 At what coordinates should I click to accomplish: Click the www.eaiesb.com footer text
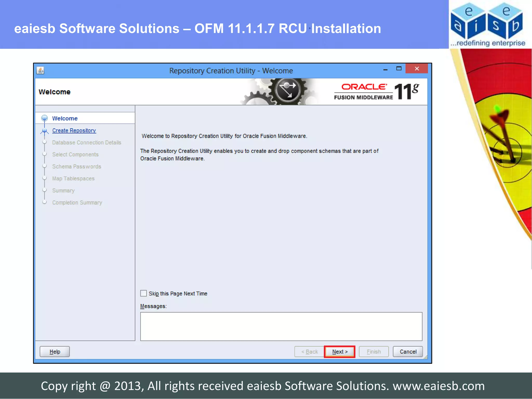tap(439, 386)
